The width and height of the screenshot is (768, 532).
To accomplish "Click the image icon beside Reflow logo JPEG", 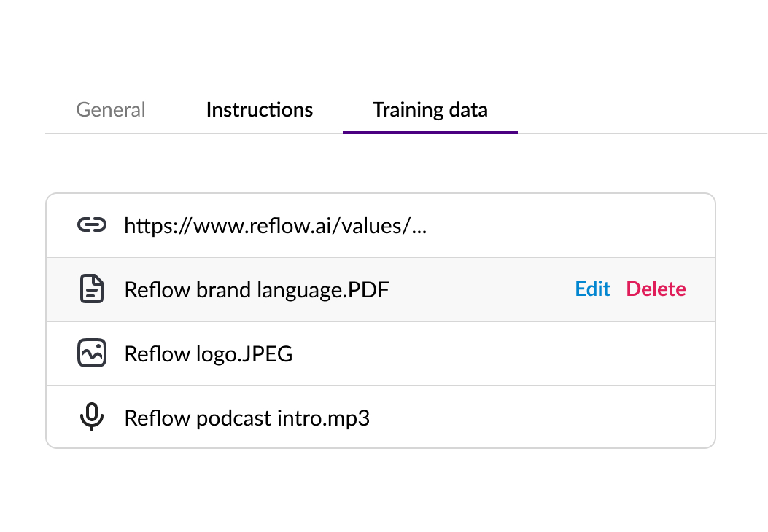I will click(x=91, y=353).
